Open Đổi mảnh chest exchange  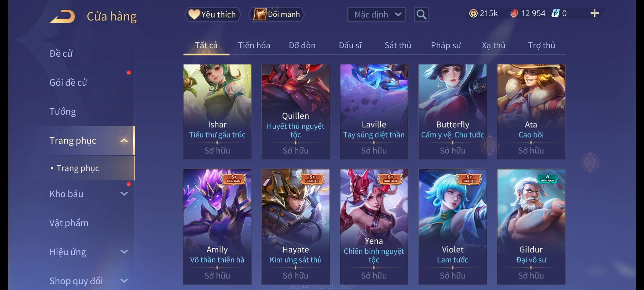coord(277,15)
